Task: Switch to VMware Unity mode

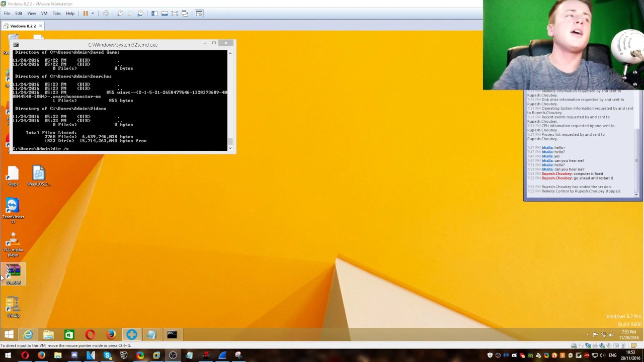Action: click(185, 14)
